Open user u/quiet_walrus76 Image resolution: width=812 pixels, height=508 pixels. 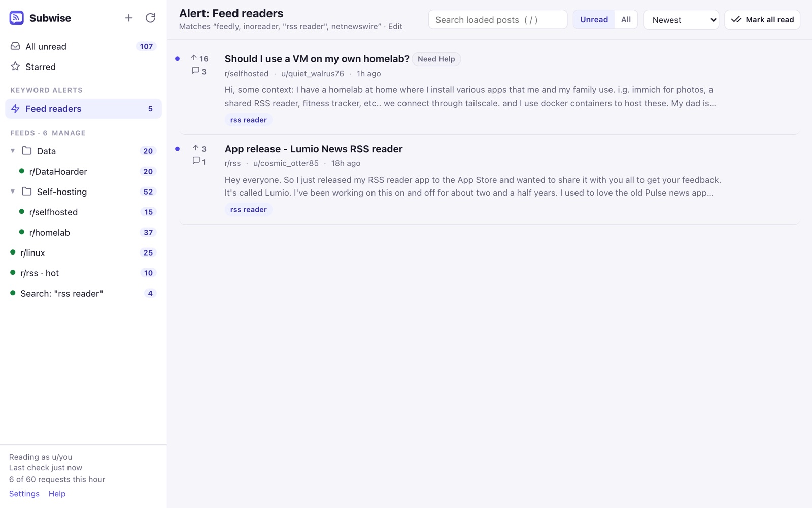click(313, 74)
